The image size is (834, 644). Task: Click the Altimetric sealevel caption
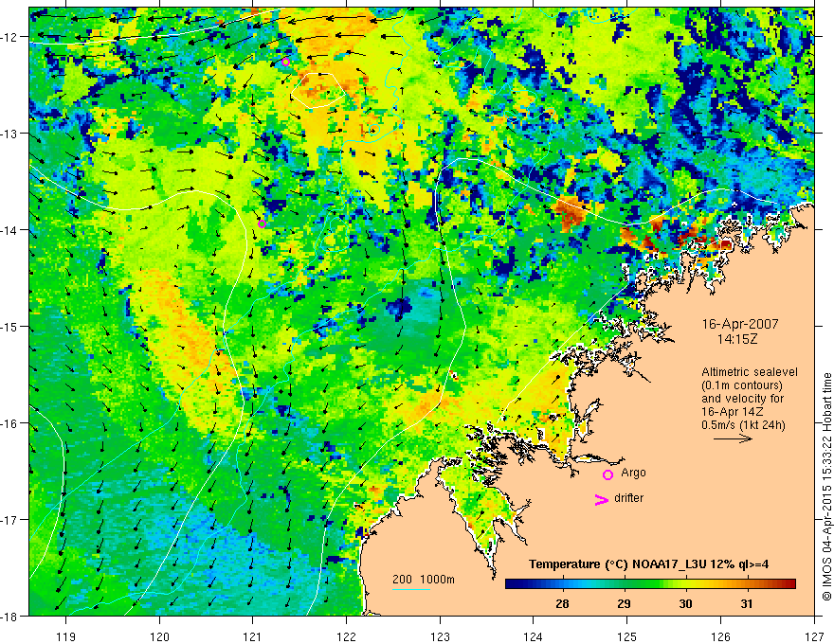coord(750,372)
